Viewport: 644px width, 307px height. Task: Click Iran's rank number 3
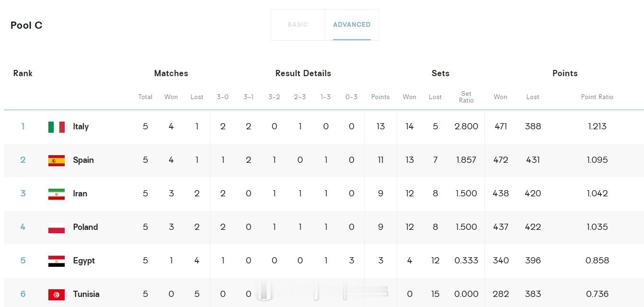pos(23,193)
